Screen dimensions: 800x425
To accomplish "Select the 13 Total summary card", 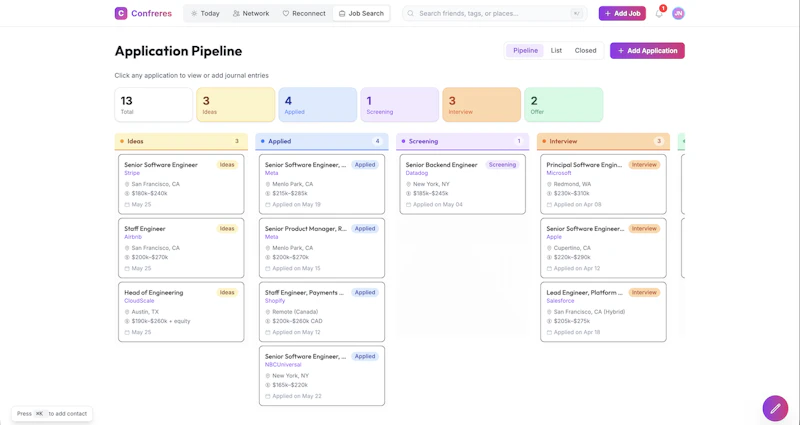I will pos(154,105).
